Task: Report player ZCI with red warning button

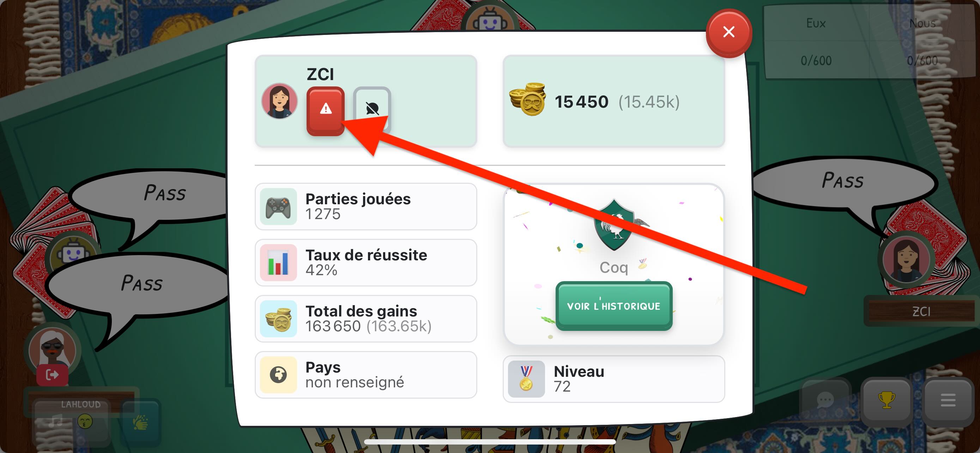Action: coord(325,111)
